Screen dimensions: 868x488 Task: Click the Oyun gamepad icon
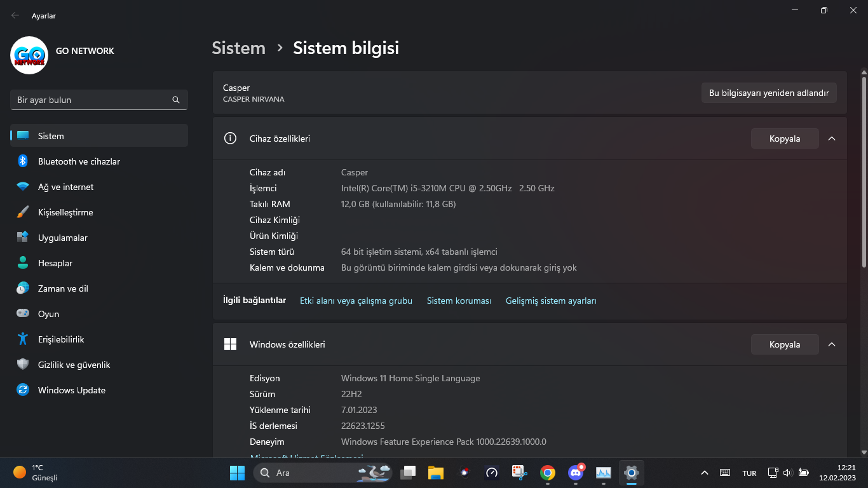tap(23, 314)
